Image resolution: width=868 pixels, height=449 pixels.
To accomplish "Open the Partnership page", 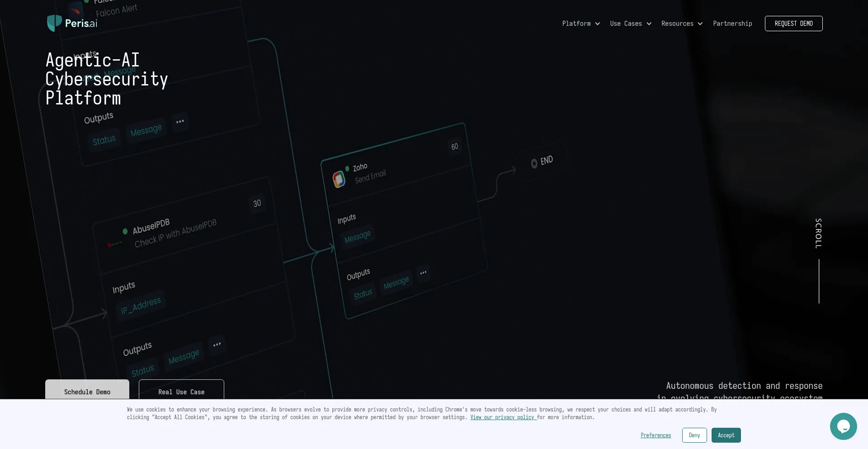I will [x=732, y=24].
